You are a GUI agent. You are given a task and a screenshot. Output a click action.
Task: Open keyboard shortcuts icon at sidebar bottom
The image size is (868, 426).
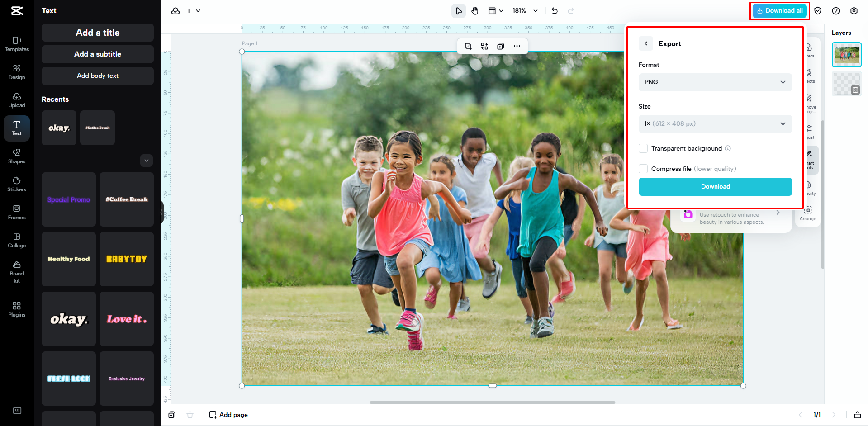(x=17, y=411)
